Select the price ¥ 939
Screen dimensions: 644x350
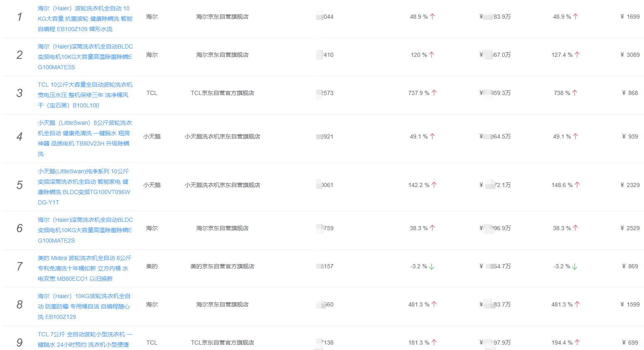(630, 136)
